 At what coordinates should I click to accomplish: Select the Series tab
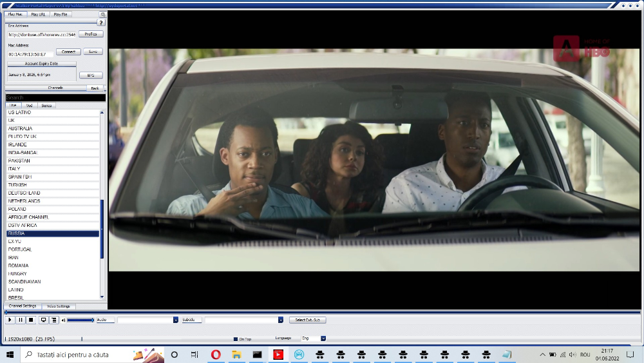coord(46,106)
